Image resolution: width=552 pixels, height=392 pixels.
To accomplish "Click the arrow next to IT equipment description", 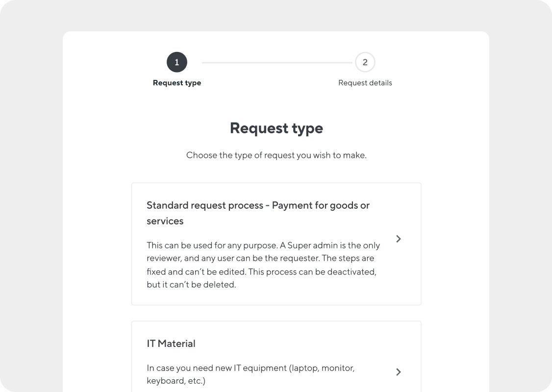I will pyautogui.click(x=398, y=372).
